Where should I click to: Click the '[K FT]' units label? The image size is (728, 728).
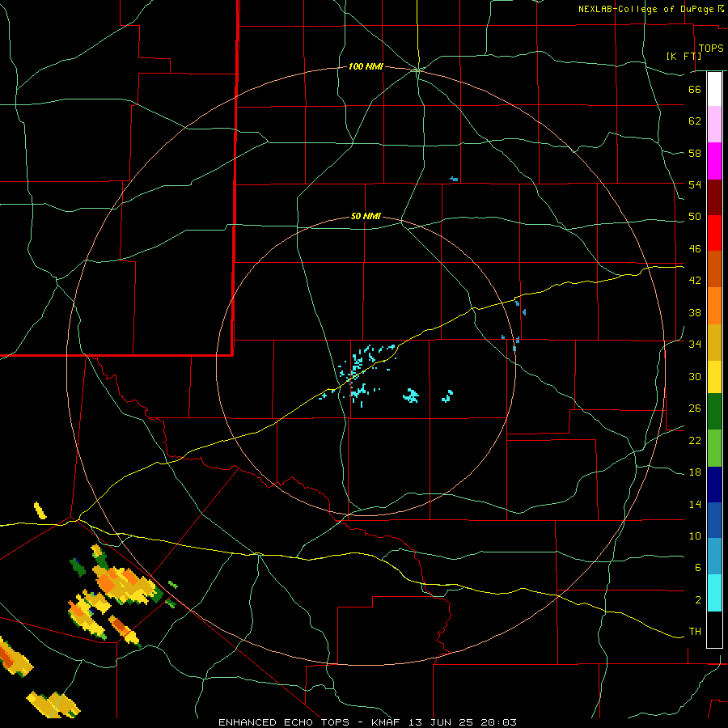(x=684, y=56)
